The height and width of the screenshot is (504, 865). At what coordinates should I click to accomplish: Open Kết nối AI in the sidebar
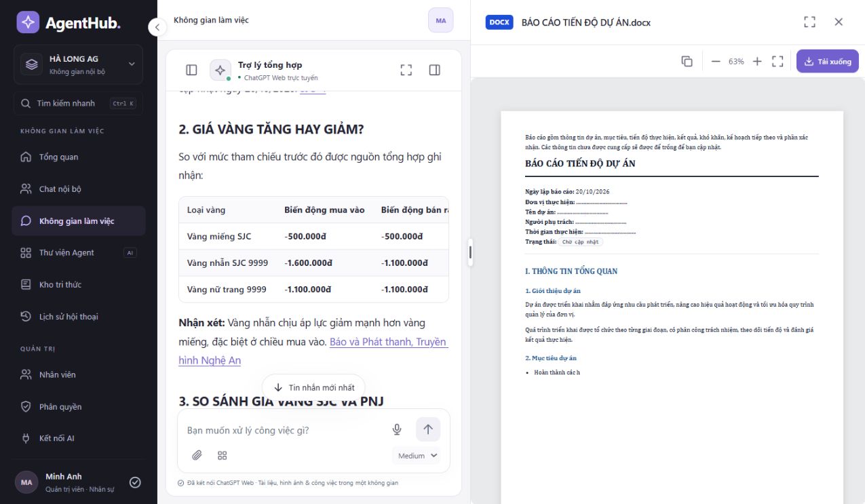click(x=79, y=438)
